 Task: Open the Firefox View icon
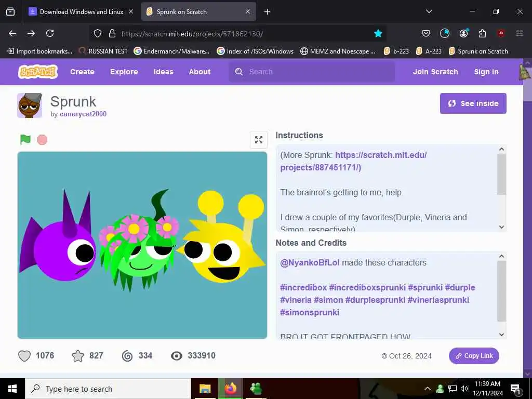click(10, 12)
